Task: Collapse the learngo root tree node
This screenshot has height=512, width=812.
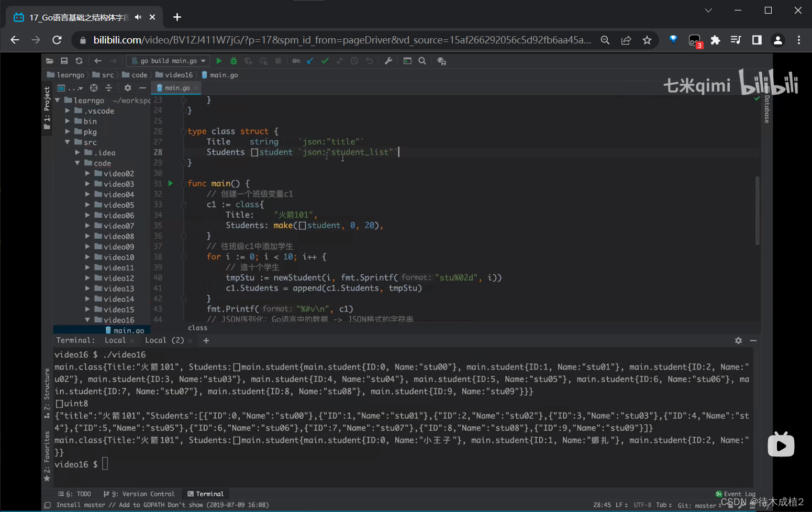Action: click(x=58, y=100)
